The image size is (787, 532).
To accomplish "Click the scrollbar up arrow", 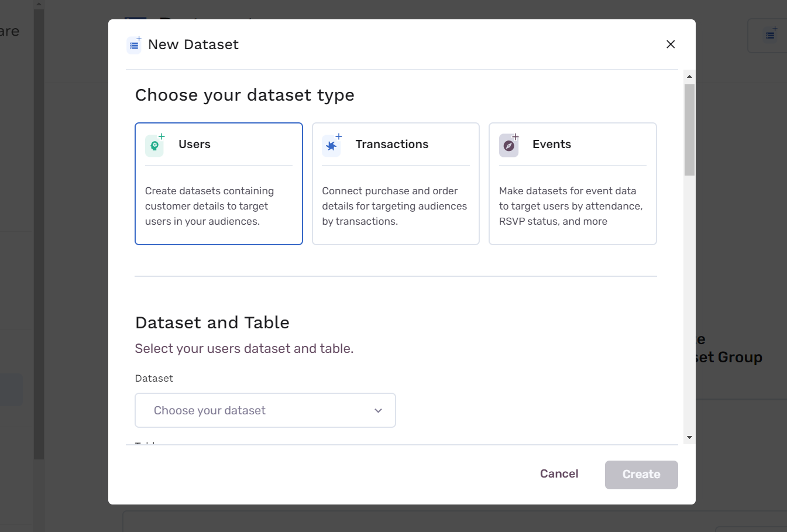I will tap(689, 76).
